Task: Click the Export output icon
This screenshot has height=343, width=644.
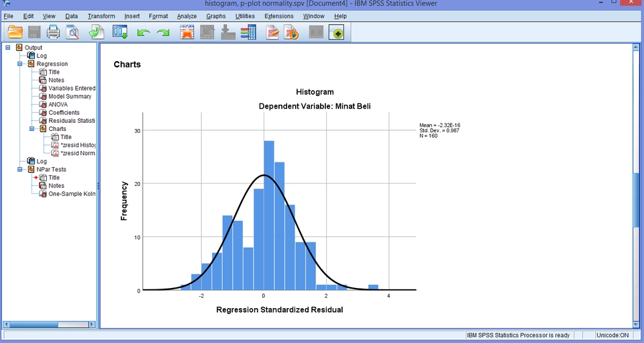Action: coord(97,32)
